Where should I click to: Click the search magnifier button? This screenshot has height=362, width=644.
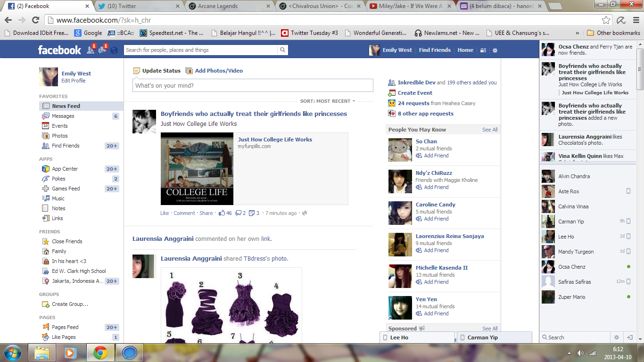pyautogui.click(x=282, y=50)
